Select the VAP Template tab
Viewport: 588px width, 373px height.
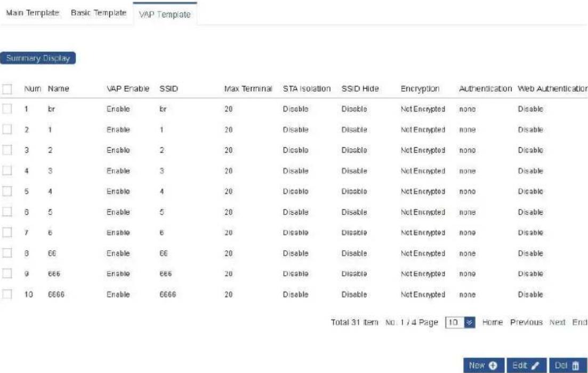tap(165, 14)
